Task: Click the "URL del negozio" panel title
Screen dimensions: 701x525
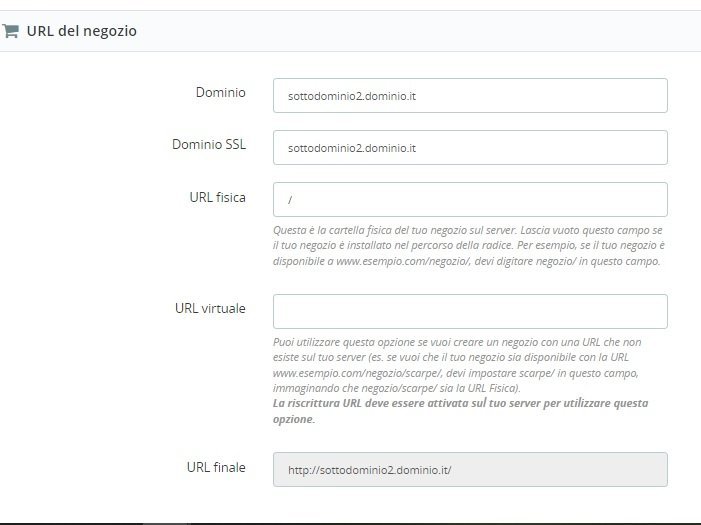Action: [82, 31]
